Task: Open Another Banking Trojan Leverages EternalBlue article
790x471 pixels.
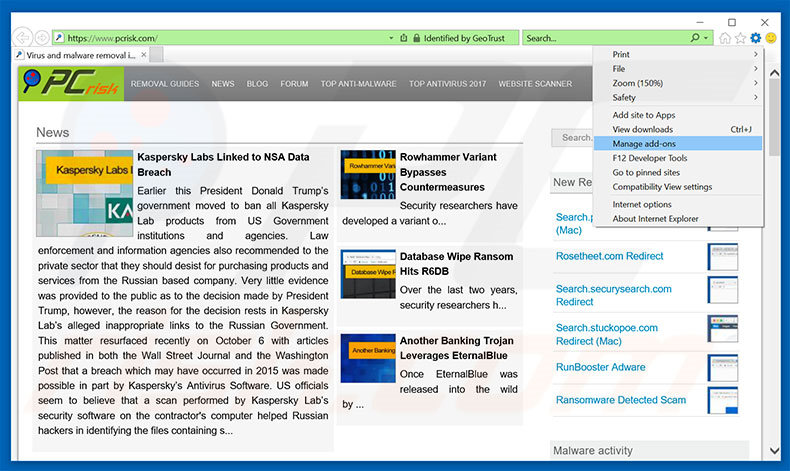Action: pyautogui.click(x=456, y=348)
